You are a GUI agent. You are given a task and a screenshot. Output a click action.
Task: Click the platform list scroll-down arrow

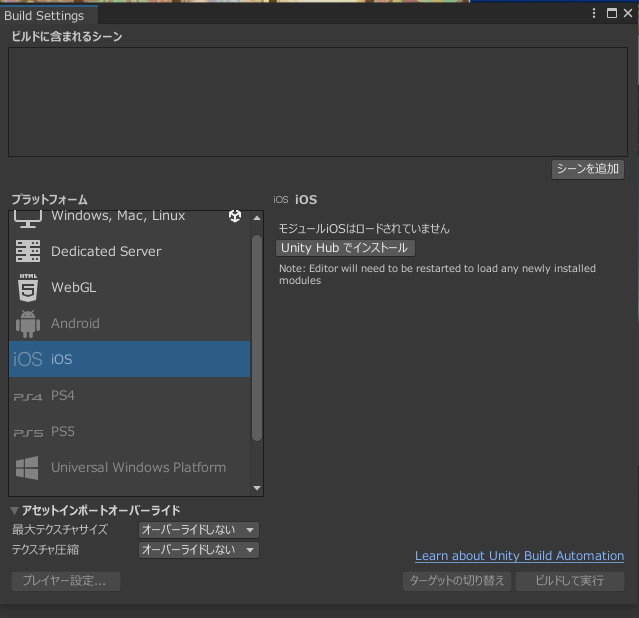pos(257,488)
